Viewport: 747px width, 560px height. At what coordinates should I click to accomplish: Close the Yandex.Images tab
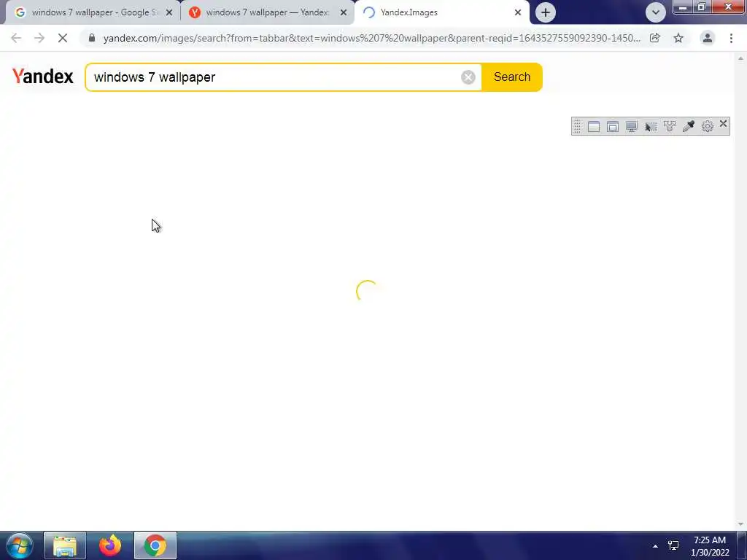tap(518, 12)
